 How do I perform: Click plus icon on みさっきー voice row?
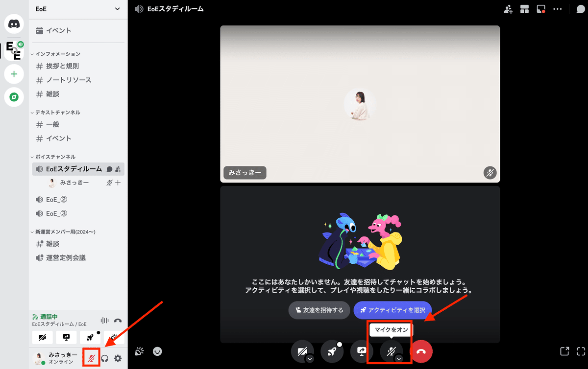pos(118,183)
